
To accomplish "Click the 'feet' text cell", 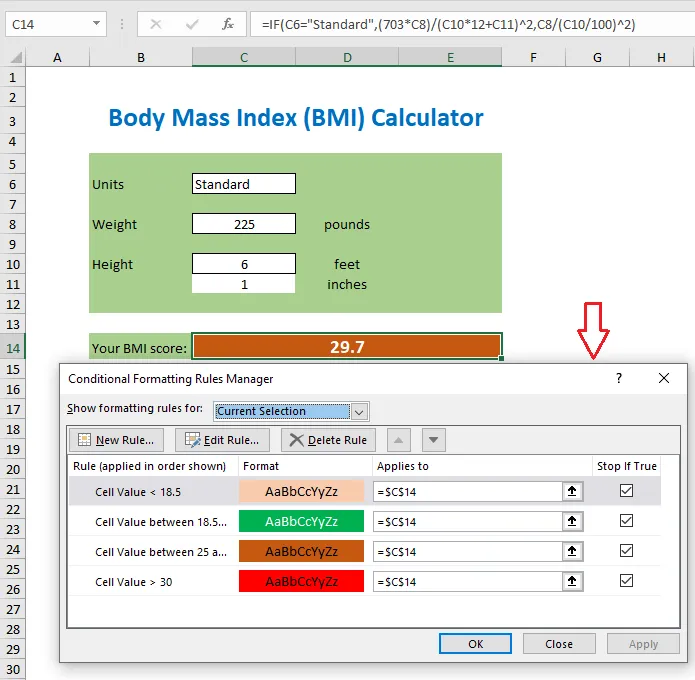I will point(347,264).
